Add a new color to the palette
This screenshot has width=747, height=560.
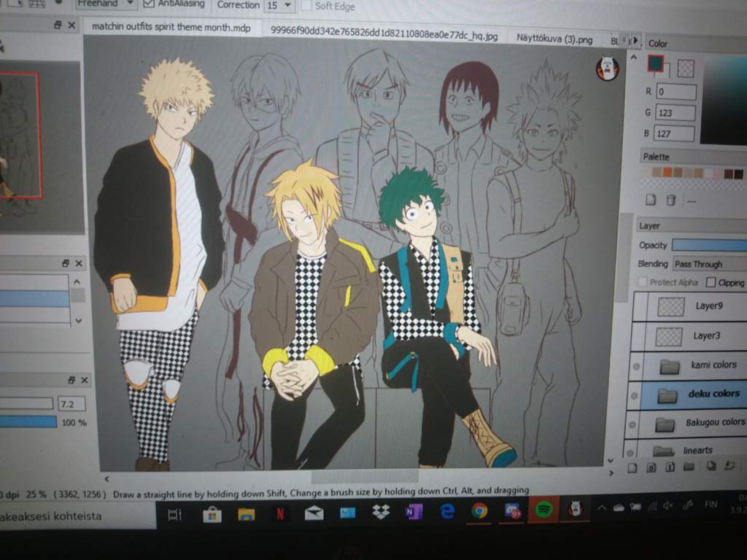(x=651, y=200)
